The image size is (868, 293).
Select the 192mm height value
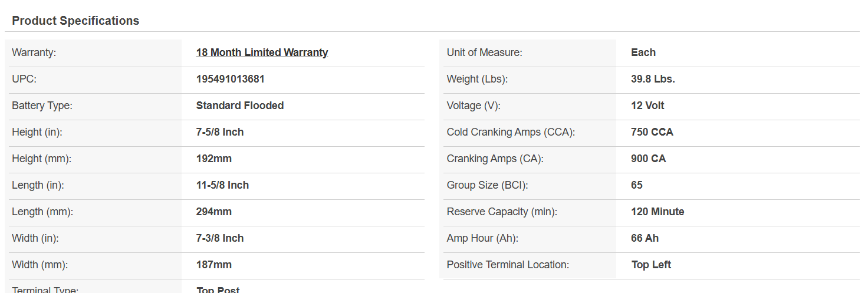tap(214, 159)
